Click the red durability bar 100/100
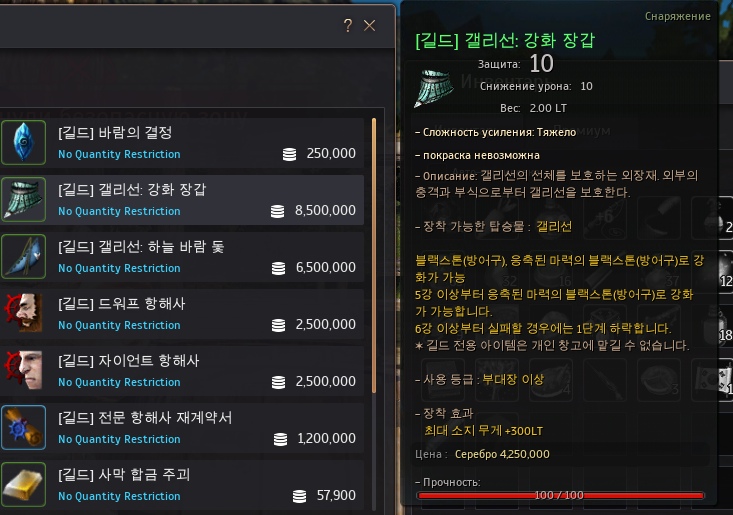The height and width of the screenshot is (515, 733). click(x=560, y=495)
